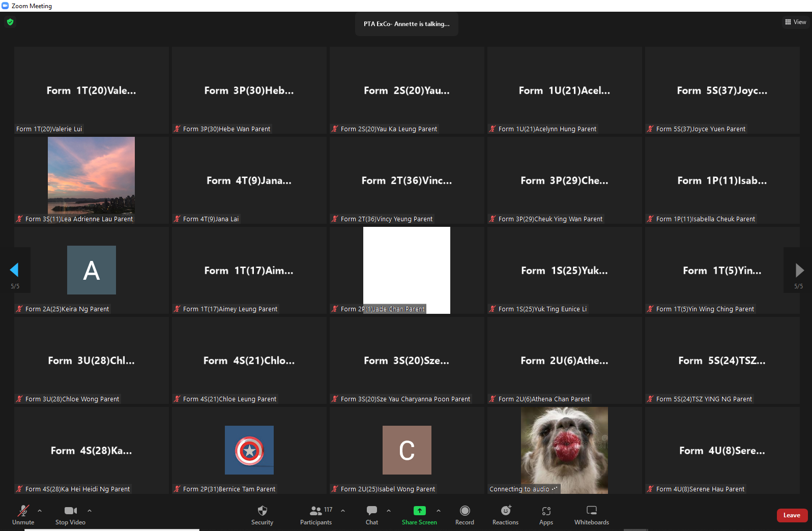Select the Lea Adrienne Lau Parent sunset thumbnail
The image size is (812, 531).
point(91,175)
